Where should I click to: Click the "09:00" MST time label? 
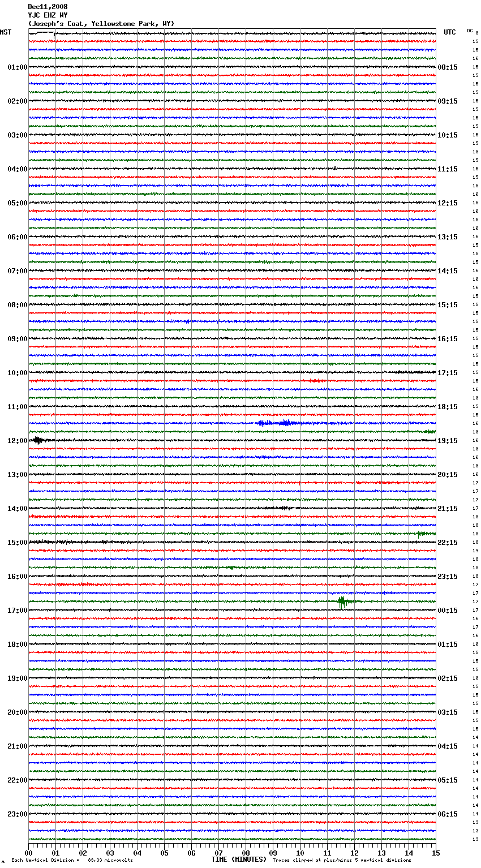(18, 339)
